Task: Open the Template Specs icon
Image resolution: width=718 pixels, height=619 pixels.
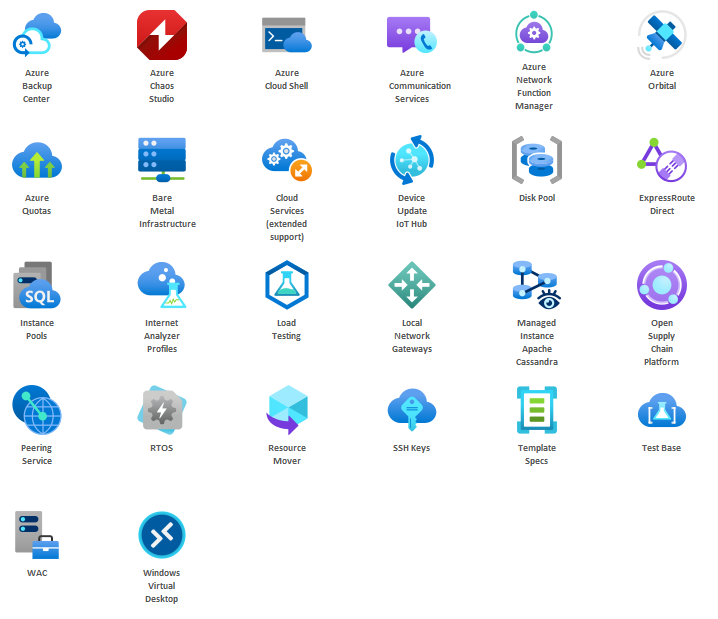Action: (537, 409)
